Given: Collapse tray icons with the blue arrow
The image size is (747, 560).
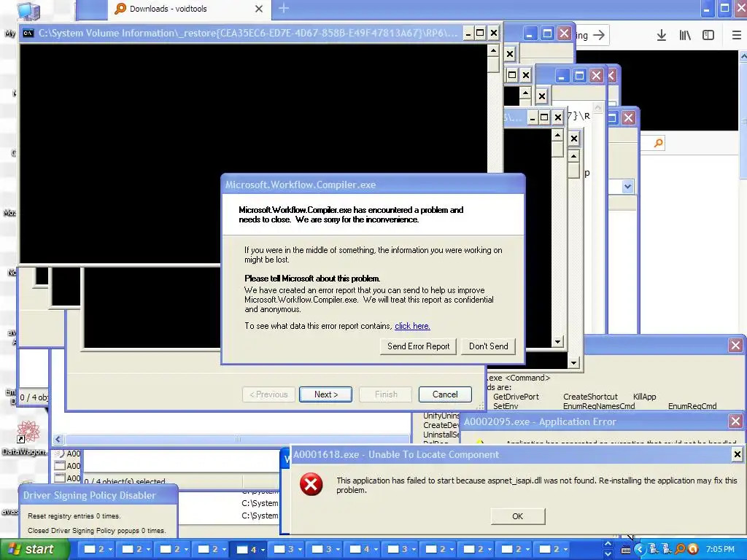Looking at the screenshot, I should [639, 550].
